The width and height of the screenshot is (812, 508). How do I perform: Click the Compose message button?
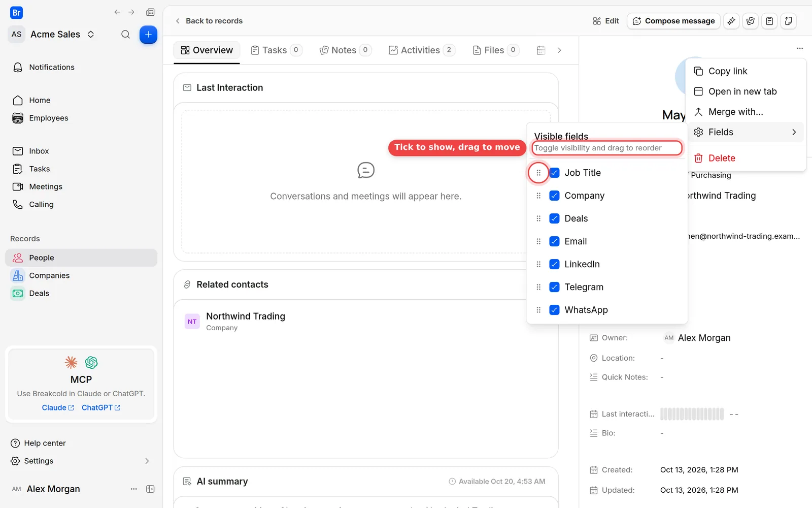(673, 21)
